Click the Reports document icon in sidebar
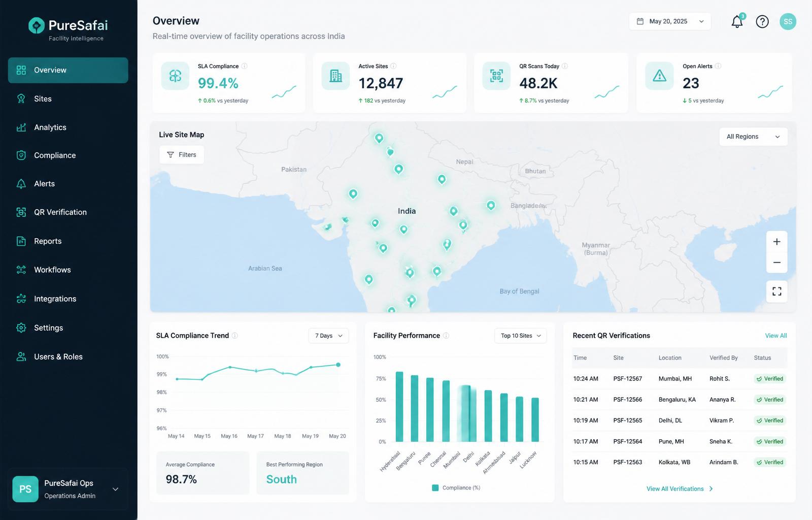The height and width of the screenshot is (520, 812). point(21,241)
